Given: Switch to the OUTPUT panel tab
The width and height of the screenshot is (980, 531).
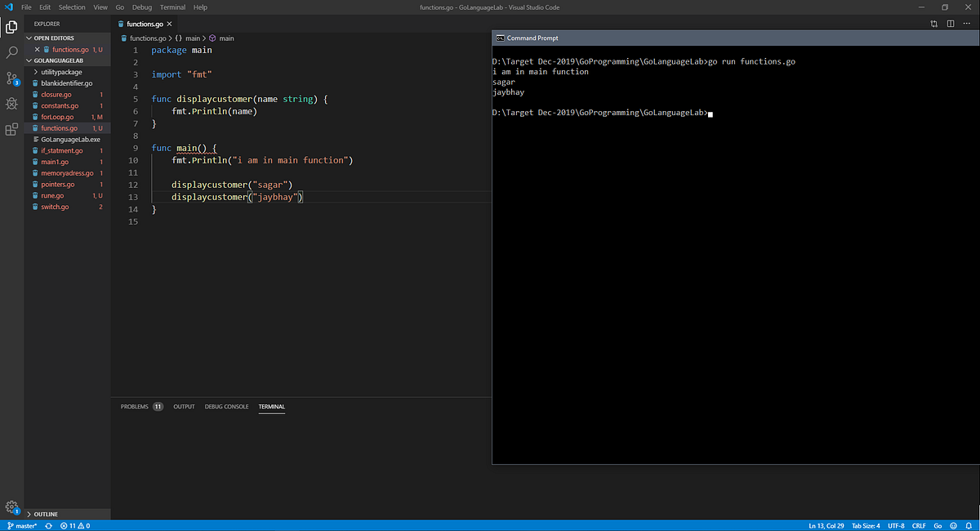Looking at the screenshot, I should pos(184,406).
